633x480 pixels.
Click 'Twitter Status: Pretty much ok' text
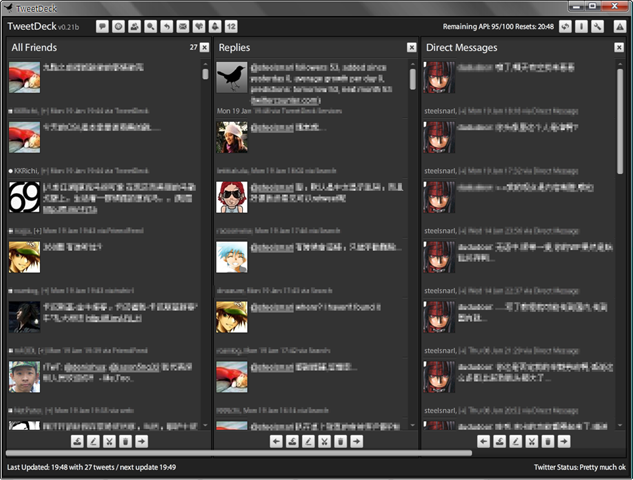coord(580,467)
